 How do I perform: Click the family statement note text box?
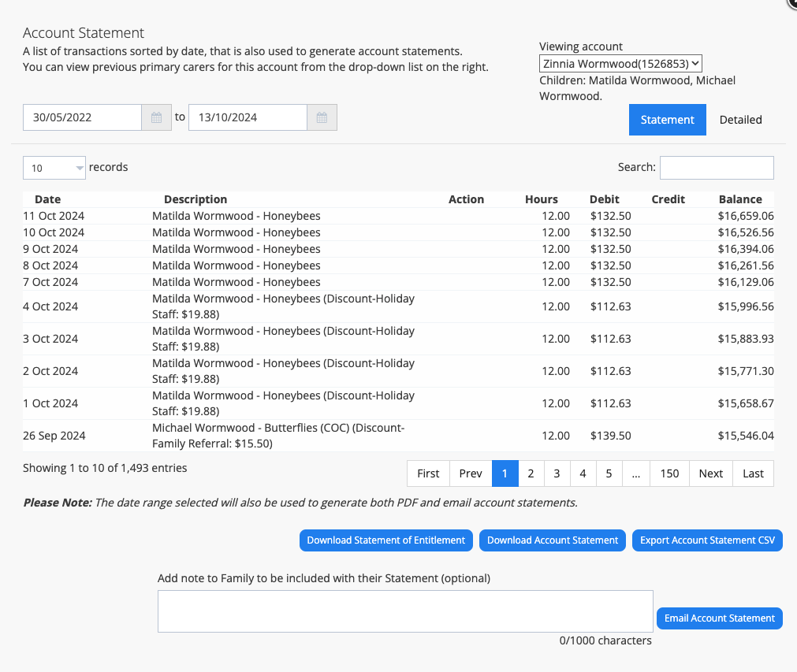click(404, 611)
